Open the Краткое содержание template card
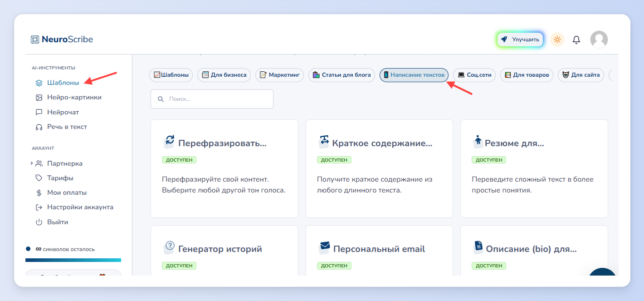Viewport: 644px width, 301px height. 379,168
